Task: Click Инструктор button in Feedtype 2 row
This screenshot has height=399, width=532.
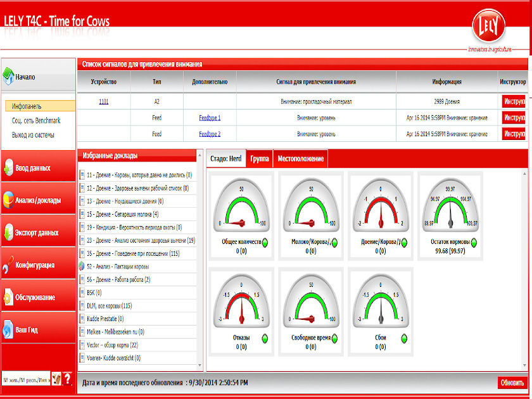Action: pyautogui.click(x=514, y=134)
